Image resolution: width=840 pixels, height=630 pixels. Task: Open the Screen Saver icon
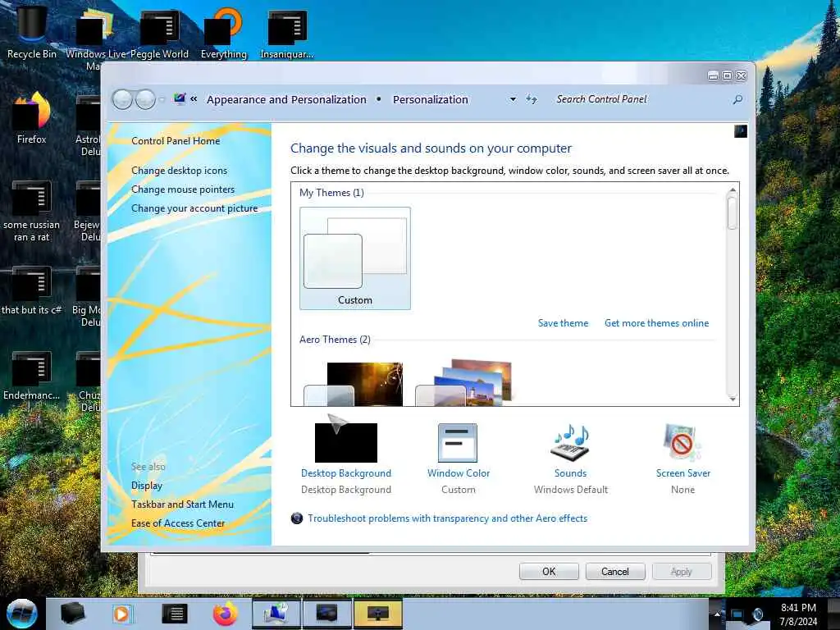click(x=682, y=442)
